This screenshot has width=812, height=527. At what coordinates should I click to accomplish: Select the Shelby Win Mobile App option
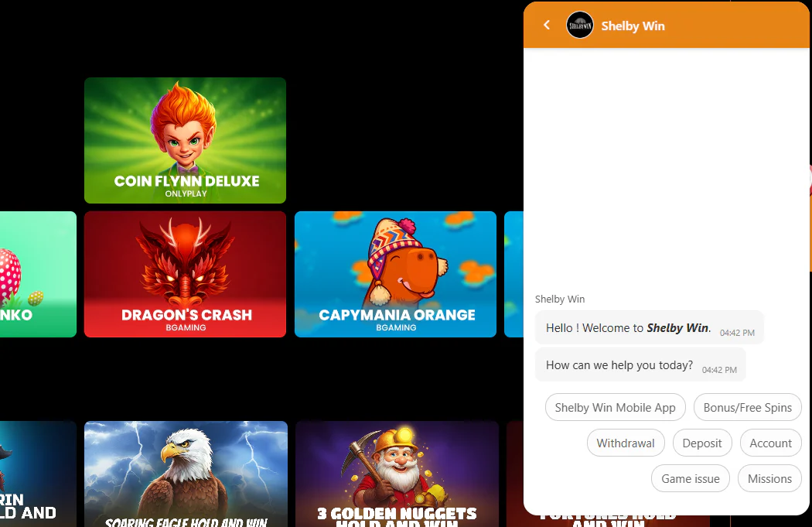pos(616,407)
